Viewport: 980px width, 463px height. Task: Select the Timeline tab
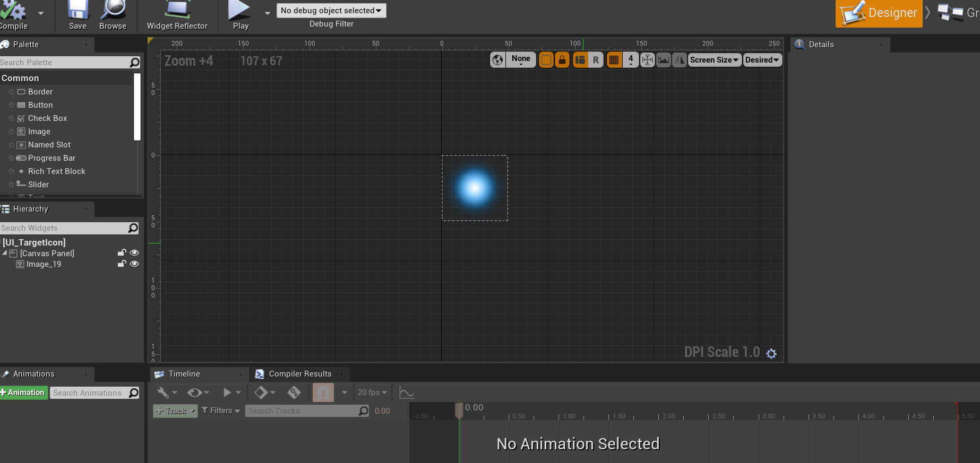184,374
